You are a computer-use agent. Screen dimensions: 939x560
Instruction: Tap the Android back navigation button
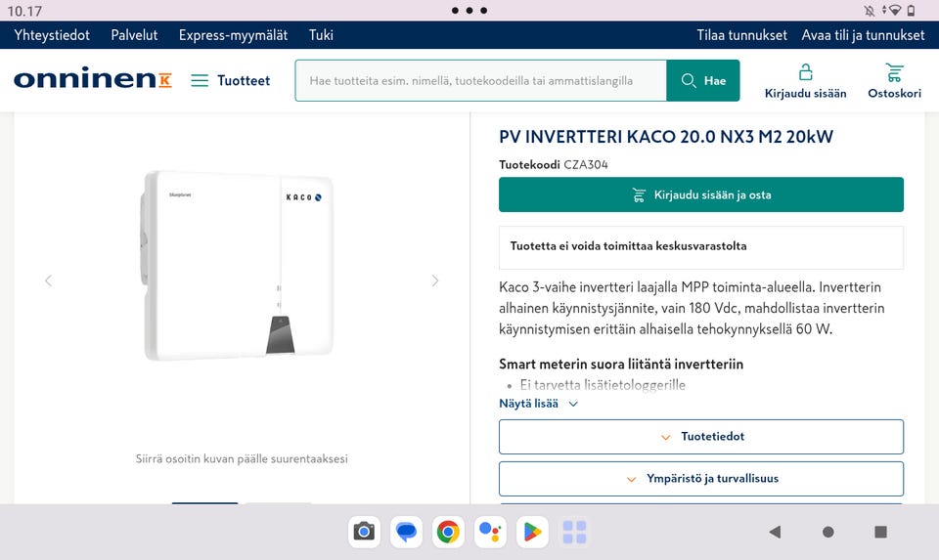pyautogui.click(x=775, y=532)
